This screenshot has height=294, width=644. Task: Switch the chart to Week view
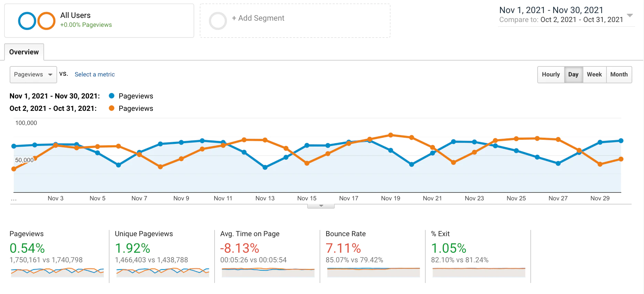point(594,74)
